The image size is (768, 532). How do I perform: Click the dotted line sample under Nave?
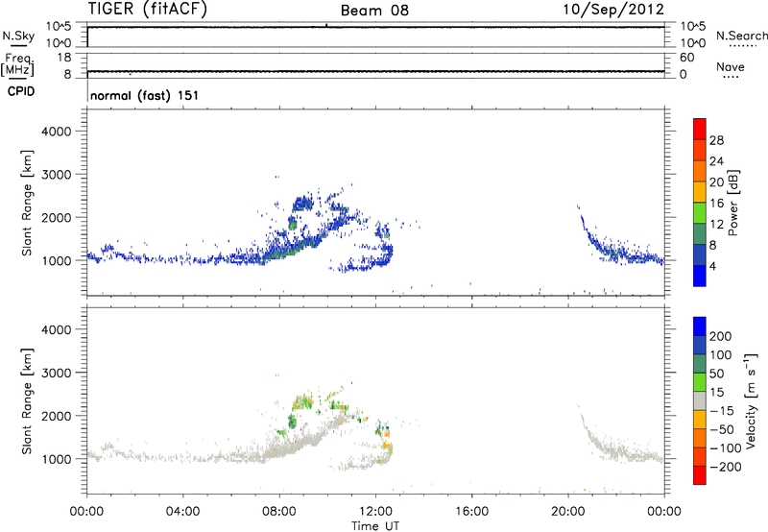(732, 78)
